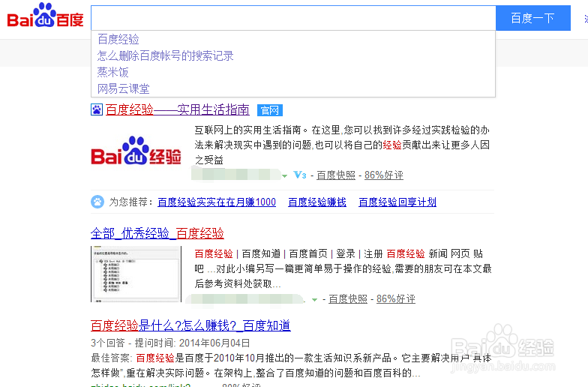The image size is (588, 387).
Task: Open recommended link 百度经验实实在在月赚1000
Action: click(x=217, y=202)
